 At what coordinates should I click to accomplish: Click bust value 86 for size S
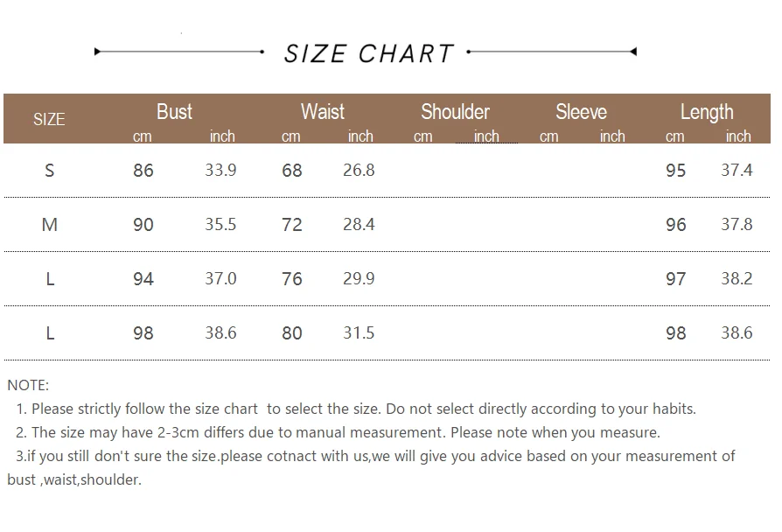click(x=143, y=171)
